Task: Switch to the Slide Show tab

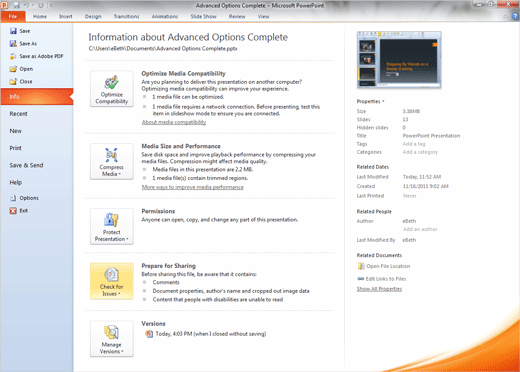Action: point(203,16)
